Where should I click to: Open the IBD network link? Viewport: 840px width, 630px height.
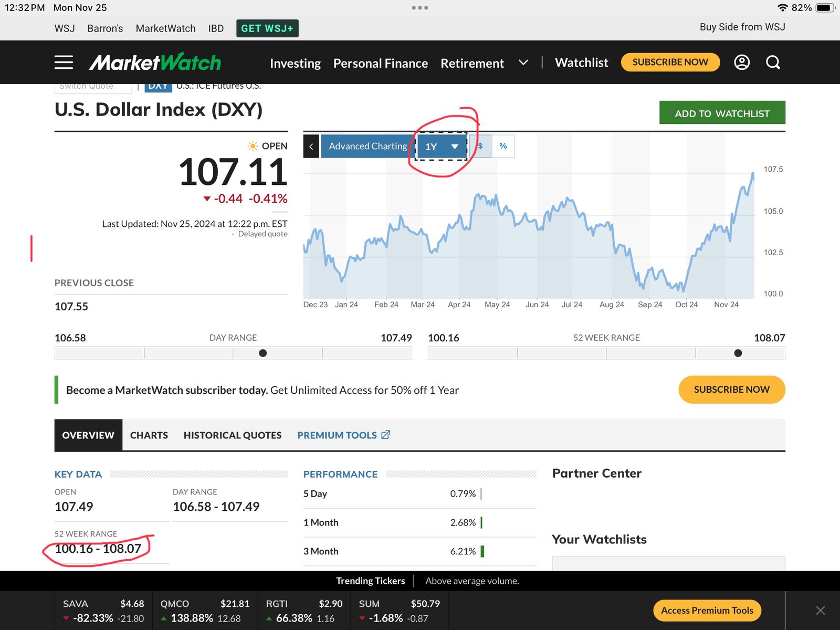click(x=216, y=28)
